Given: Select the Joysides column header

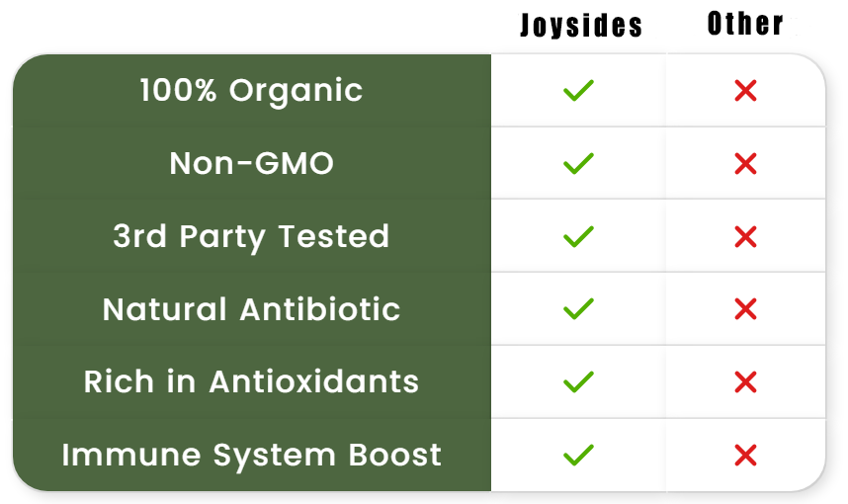Looking at the screenshot, I should 581,26.
